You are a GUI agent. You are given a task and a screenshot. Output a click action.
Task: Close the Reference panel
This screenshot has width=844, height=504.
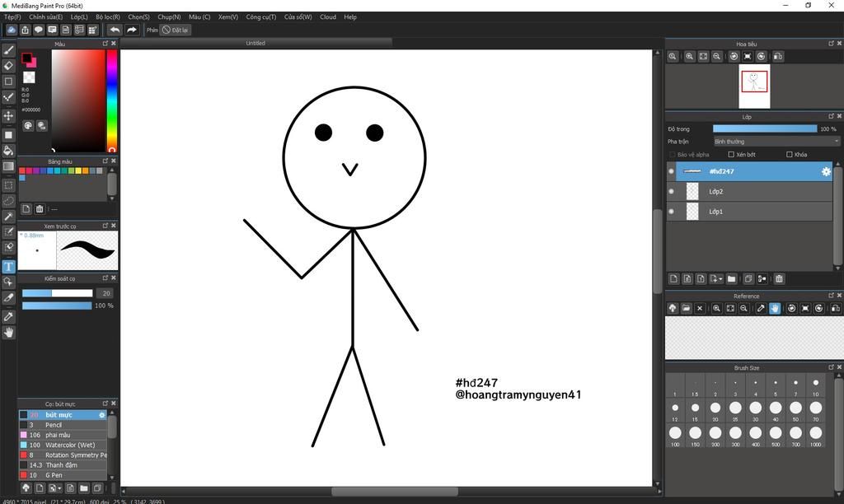click(x=838, y=296)
